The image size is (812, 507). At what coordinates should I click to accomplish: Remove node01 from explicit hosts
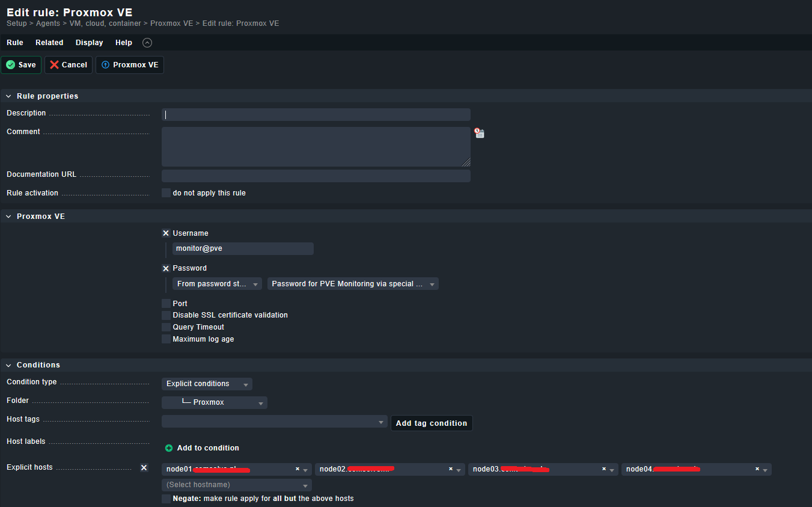298,469
